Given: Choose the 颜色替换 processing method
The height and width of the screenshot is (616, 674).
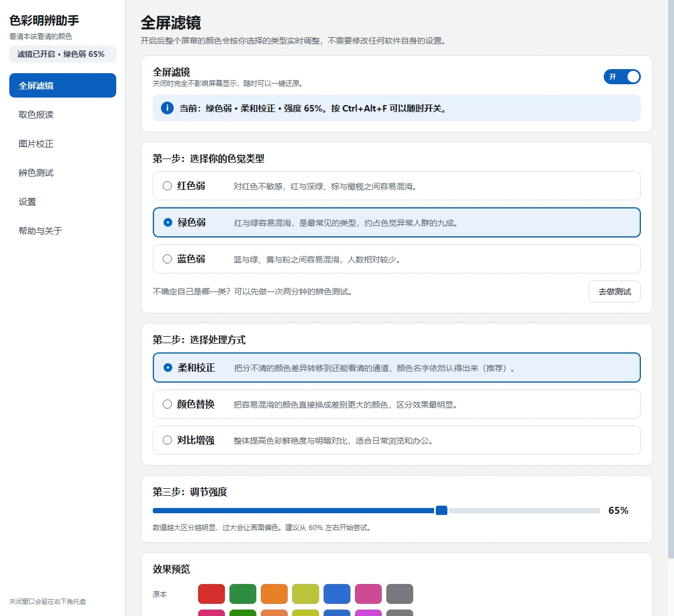Looking at the screenshot, I should (396, 404).
